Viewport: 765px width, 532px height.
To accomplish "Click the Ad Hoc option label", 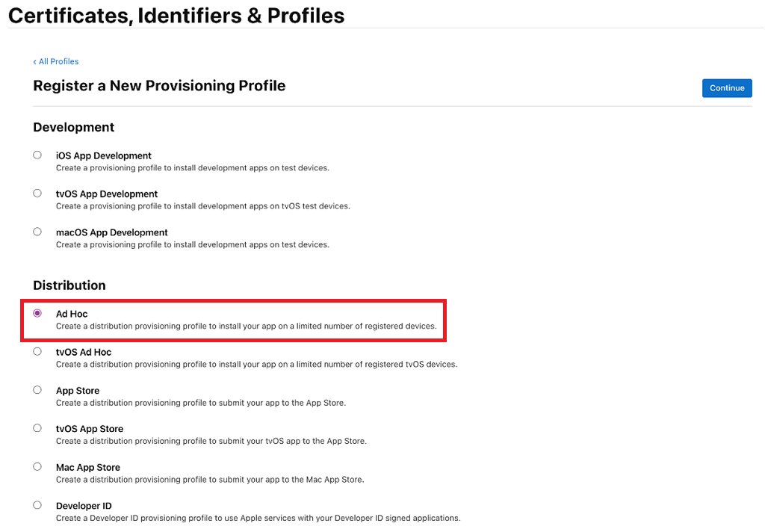I will tap(72, 314).
